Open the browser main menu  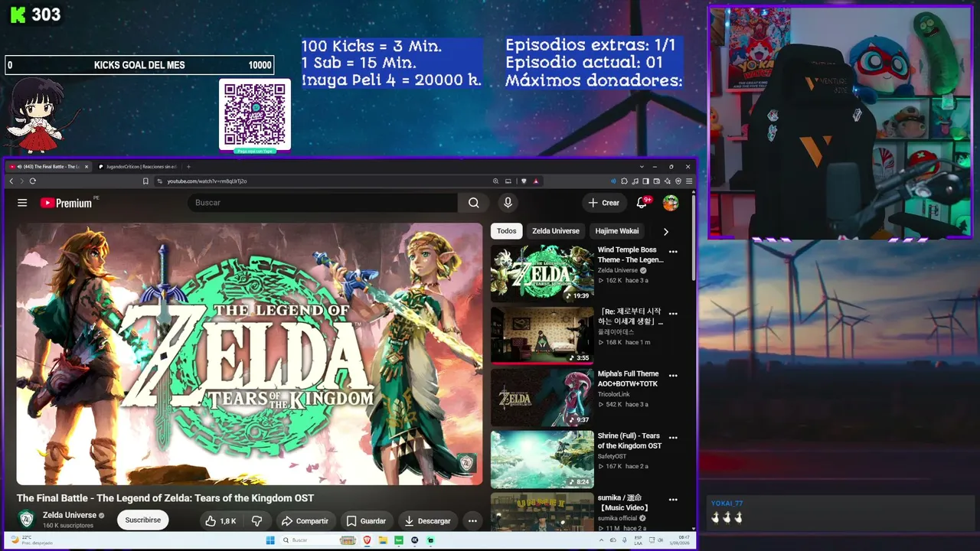pos(689,181)
